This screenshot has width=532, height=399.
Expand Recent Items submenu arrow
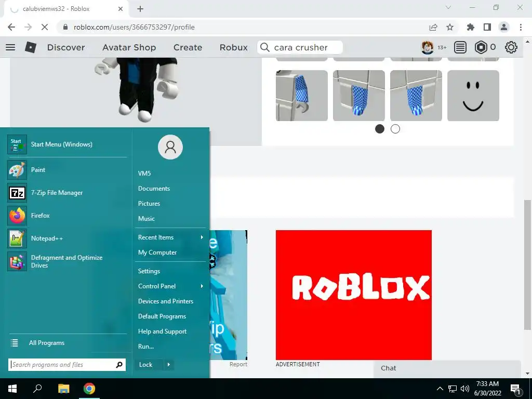(x=202, y=237)
